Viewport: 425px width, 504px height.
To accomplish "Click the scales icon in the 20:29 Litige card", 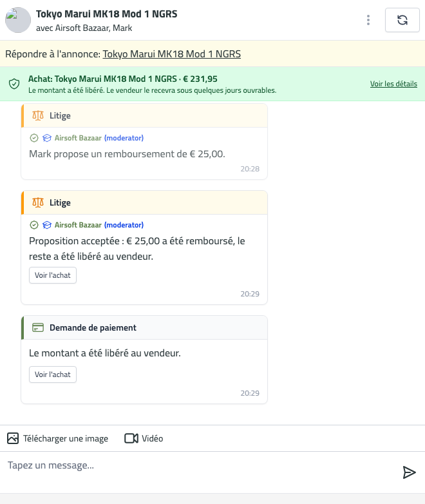I will click(x=38, y=202).
